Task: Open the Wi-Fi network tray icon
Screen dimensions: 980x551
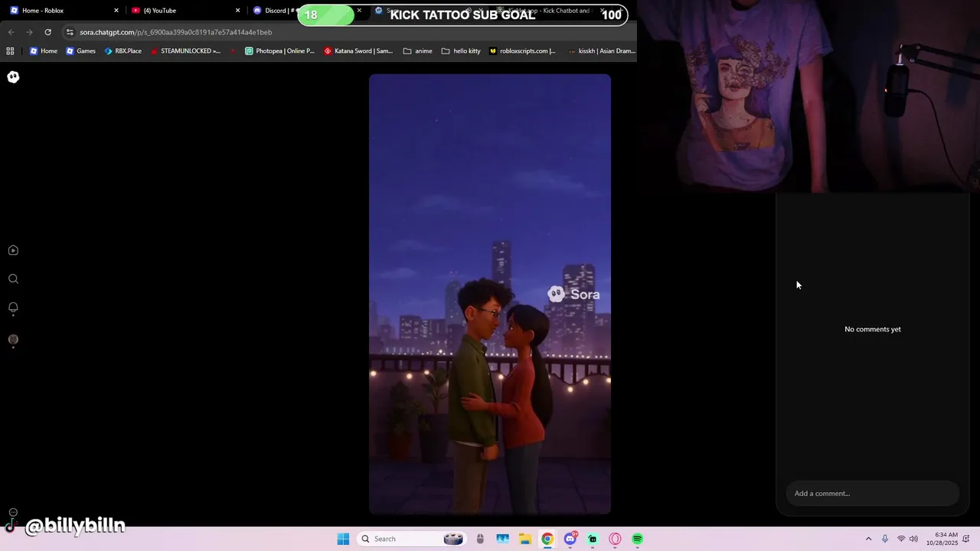Action: pyautogui.click(x=901, y=539)
